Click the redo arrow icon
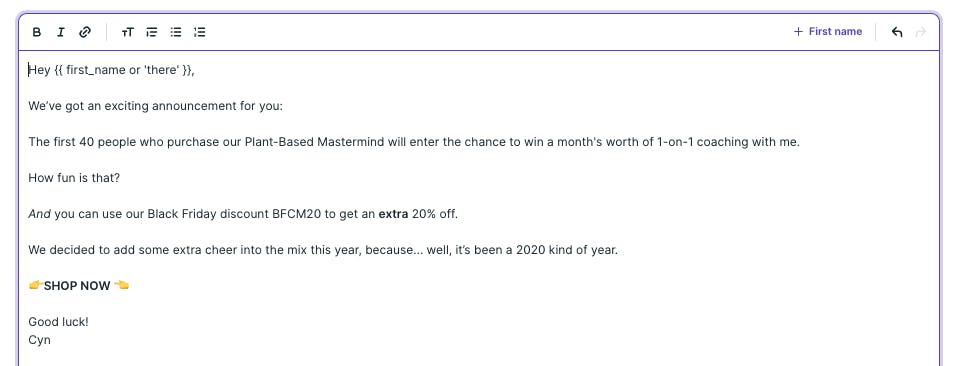Viewport: 960px width, 366px height. point(920,32)
